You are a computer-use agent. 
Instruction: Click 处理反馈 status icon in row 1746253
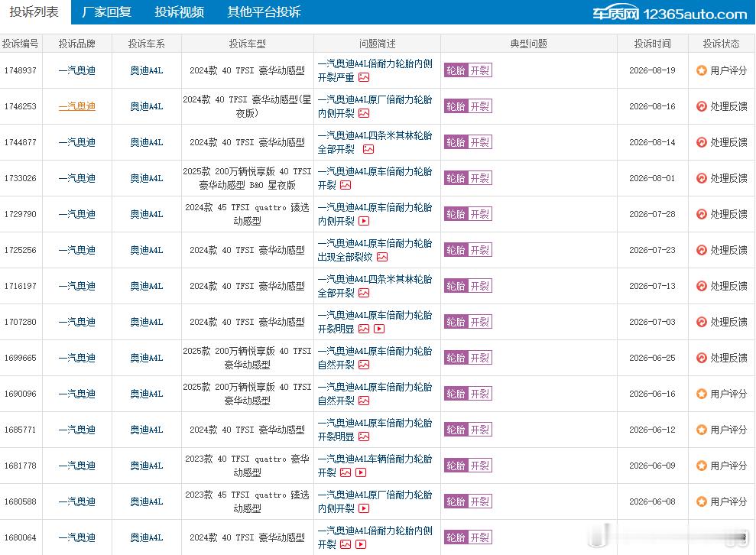click(x=702, y=106)
